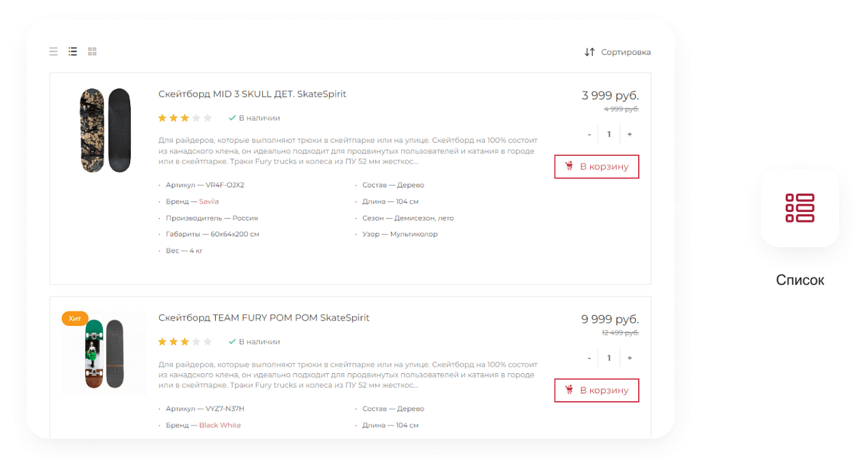This screenshot has width=868, height=474.
Task: Add MID 3 SKULL skateboard to cart
Action: [597, 166]
